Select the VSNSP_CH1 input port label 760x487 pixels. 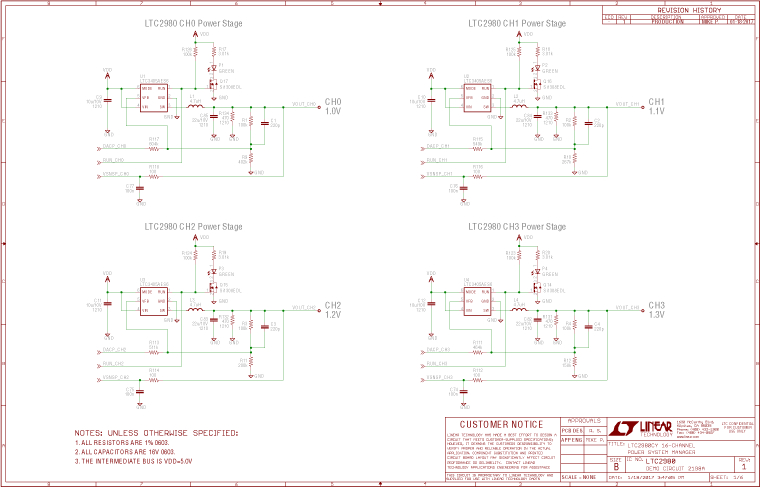[x=440, y=174]
